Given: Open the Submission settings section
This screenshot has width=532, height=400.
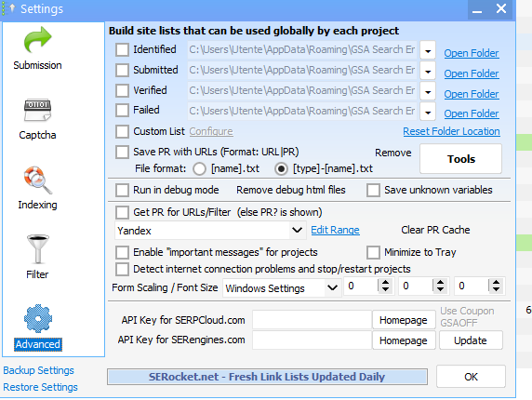Looking at the screenshot, I should pos(37,48).
